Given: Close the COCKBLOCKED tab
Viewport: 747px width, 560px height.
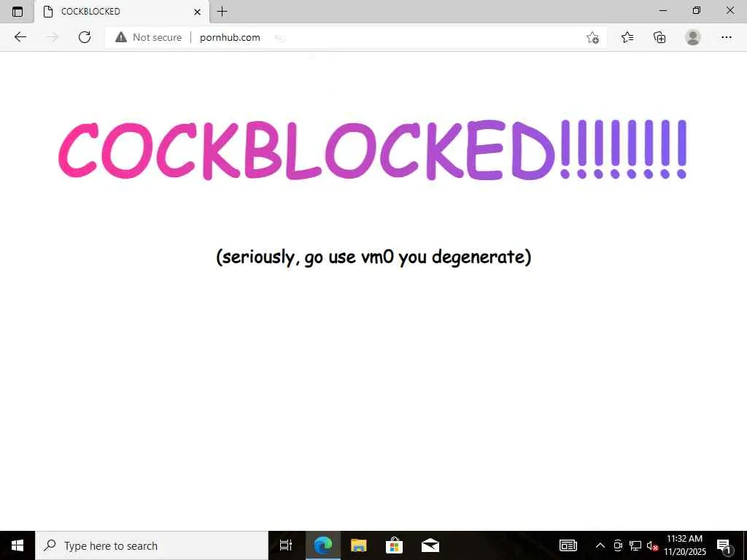Looking at the screenshot, I should coord(197,12).
